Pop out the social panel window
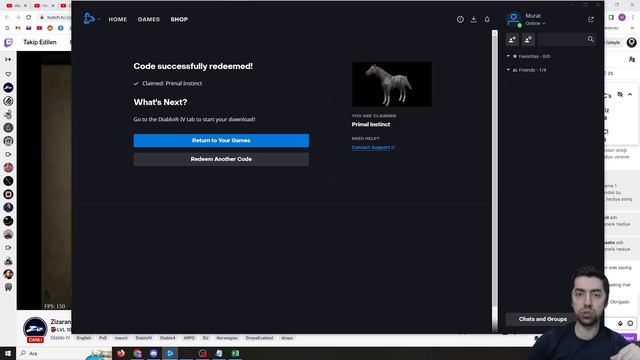The height and width of the screenshot is (360, 640). coord(591,19)
